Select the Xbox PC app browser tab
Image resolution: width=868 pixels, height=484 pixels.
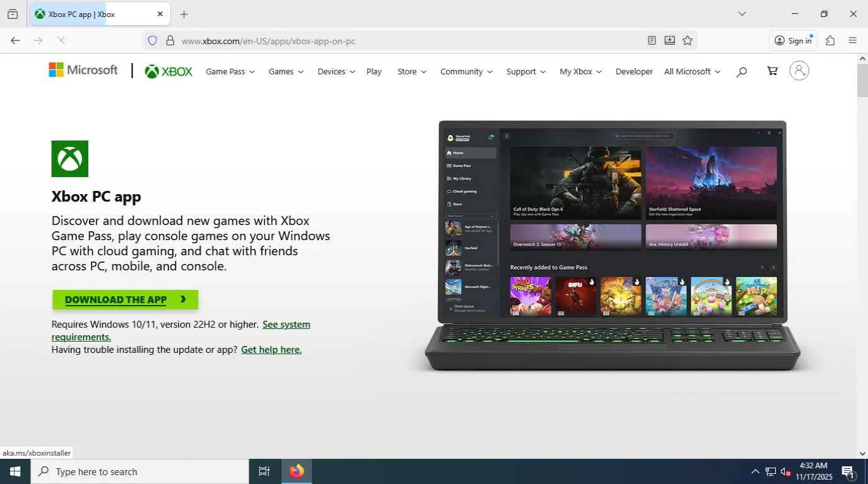99,14
